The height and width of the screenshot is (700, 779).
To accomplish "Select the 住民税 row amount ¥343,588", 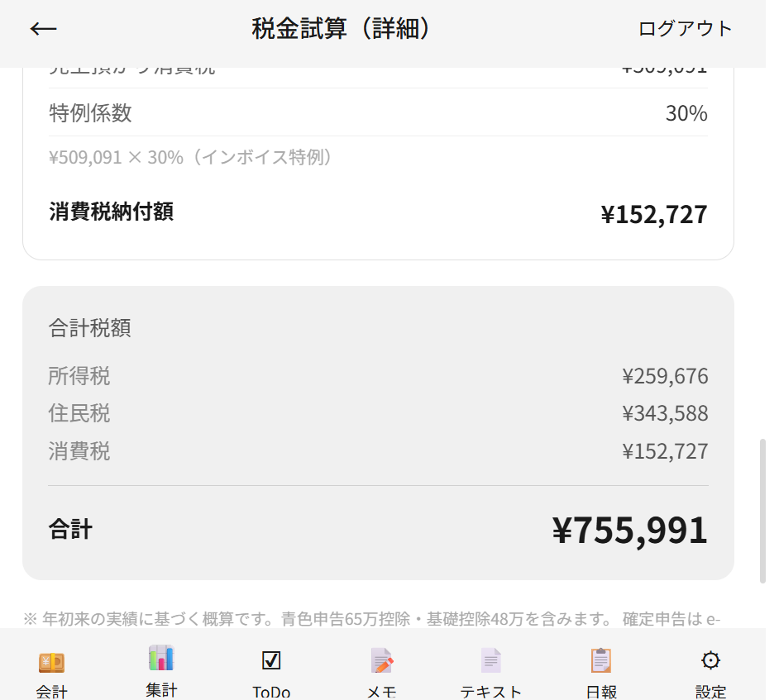I will (x=665, y=413).
